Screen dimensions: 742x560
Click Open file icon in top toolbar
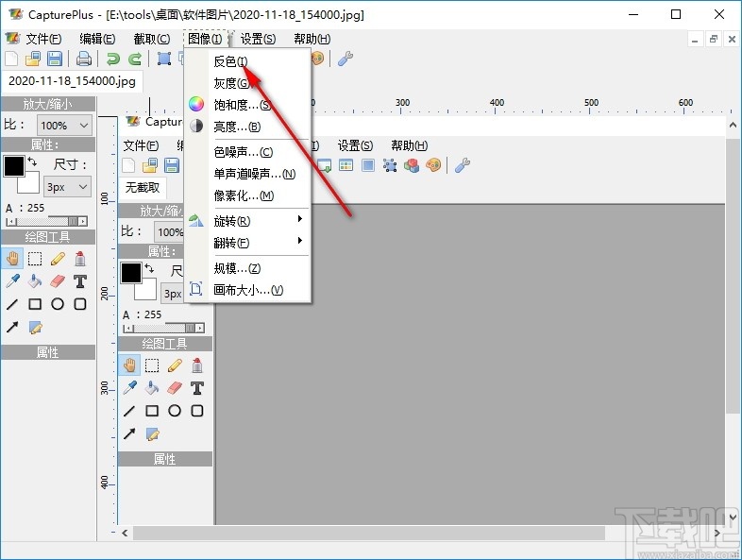(x=33, y=59)
